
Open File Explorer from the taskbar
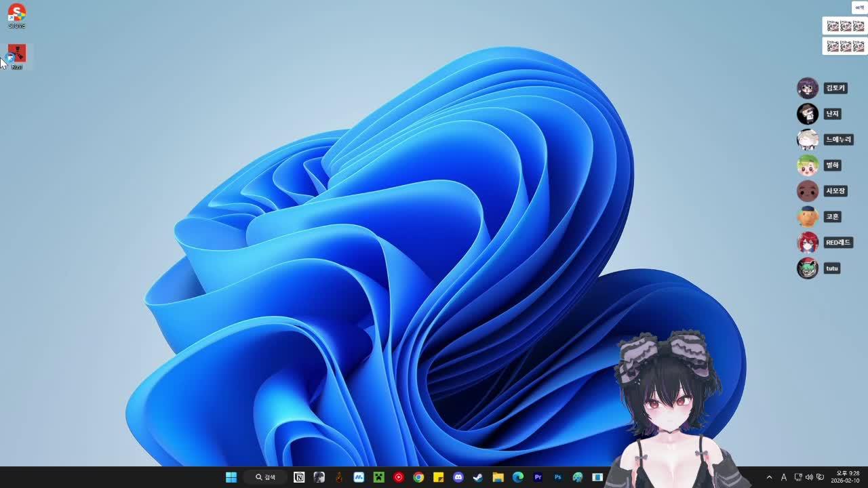[x=498, y=476]
